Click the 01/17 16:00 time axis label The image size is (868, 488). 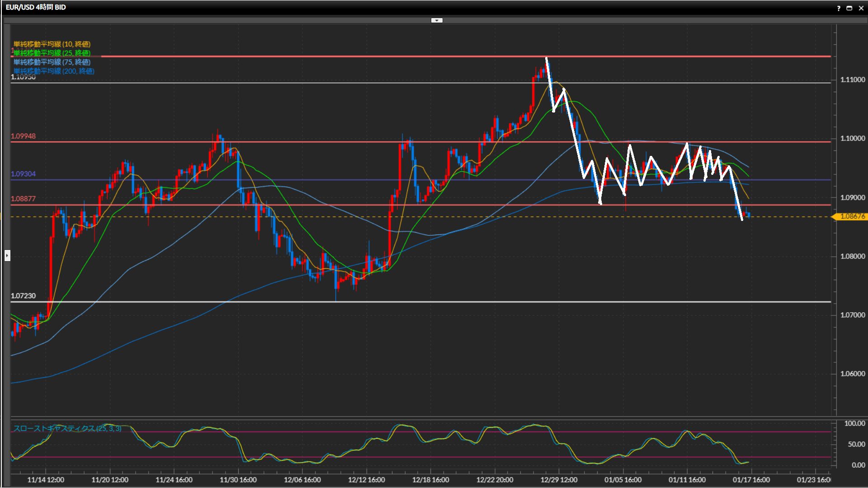coord(751,480)
